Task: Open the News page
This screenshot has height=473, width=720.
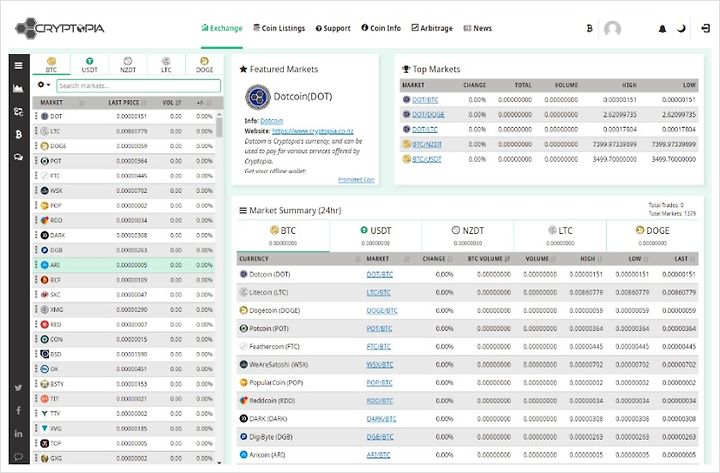Action: coord(478,28)
